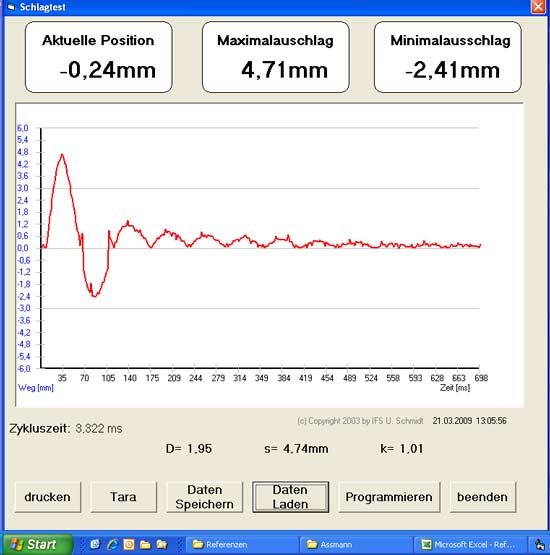
Task: Load data with Daten Laden button
Action: tap(290, 497)
